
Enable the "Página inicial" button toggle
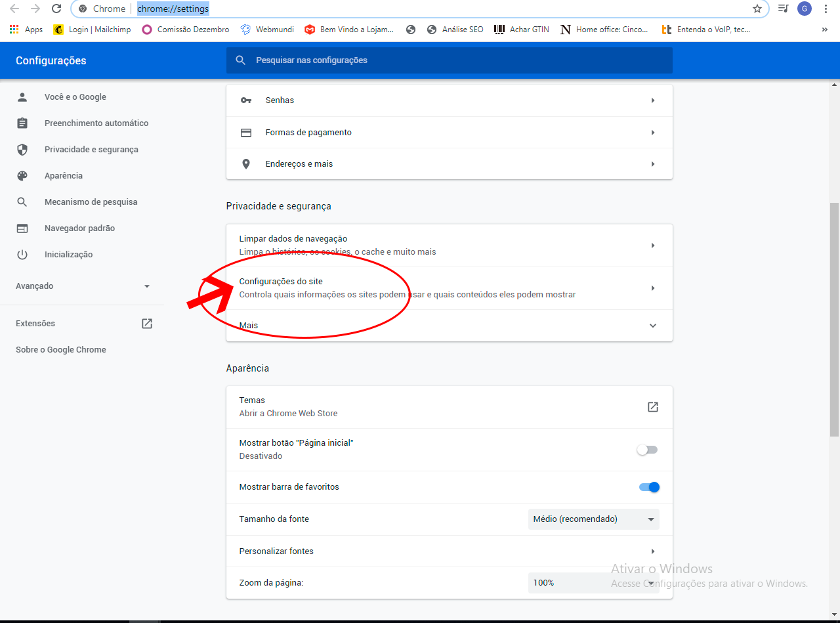point(647,450)
